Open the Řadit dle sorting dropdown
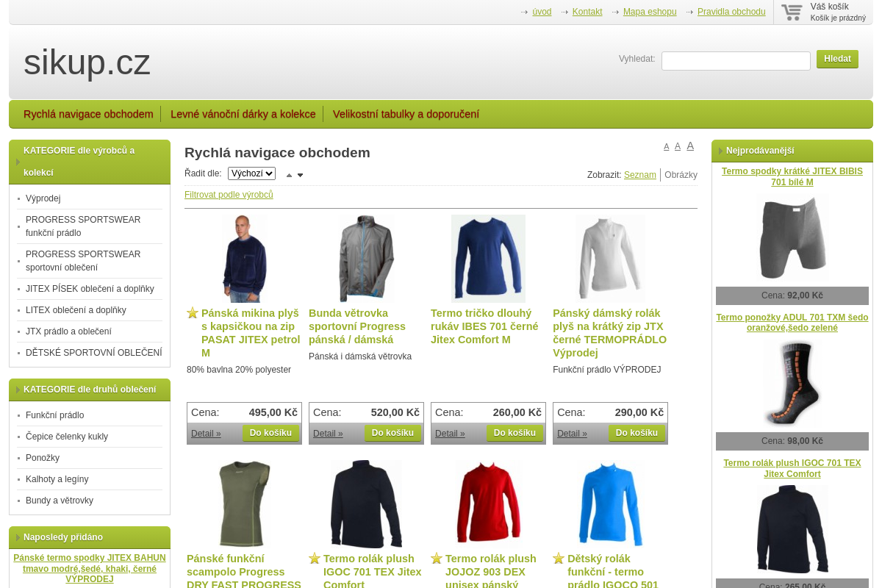This screenshot has height=588, width=882. (251, 173)
